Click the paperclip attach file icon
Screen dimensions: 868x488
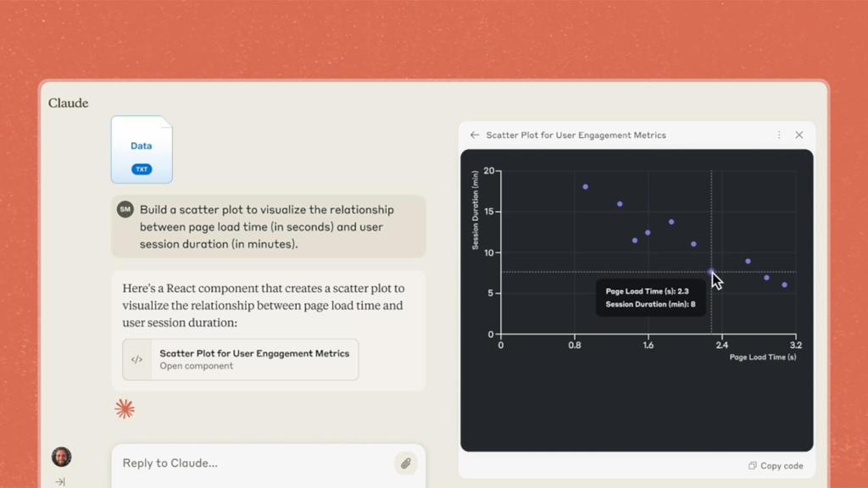[x=406, y=463]
